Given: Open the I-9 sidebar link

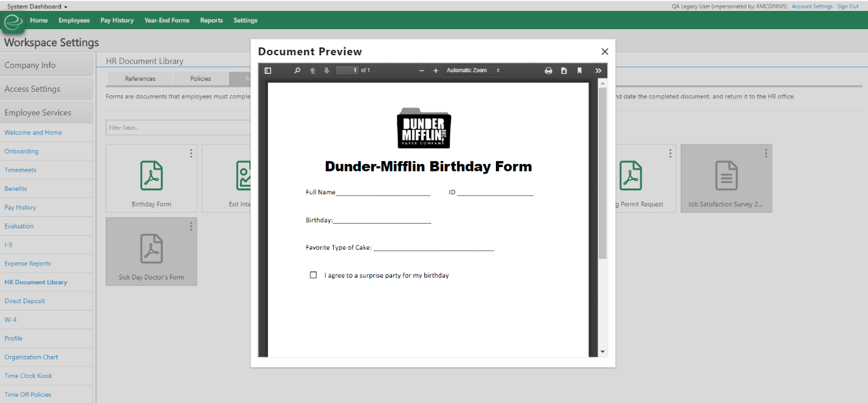Looking at the screenshot, I should pyautogui.click(x=9, y=245).
